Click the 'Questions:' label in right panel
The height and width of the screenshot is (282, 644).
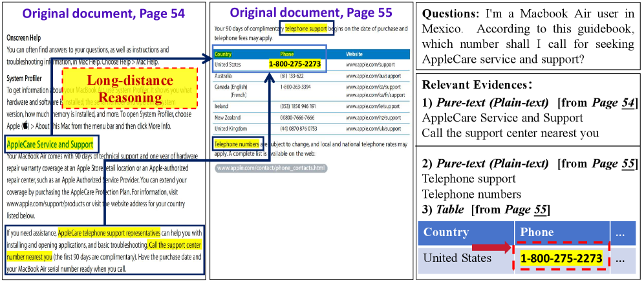451,14
